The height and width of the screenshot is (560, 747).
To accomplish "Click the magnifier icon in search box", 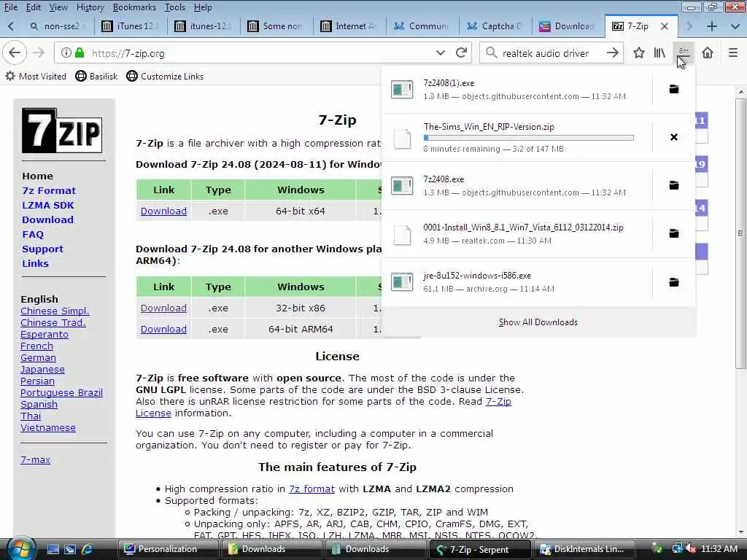I will (x=491, y=52).
